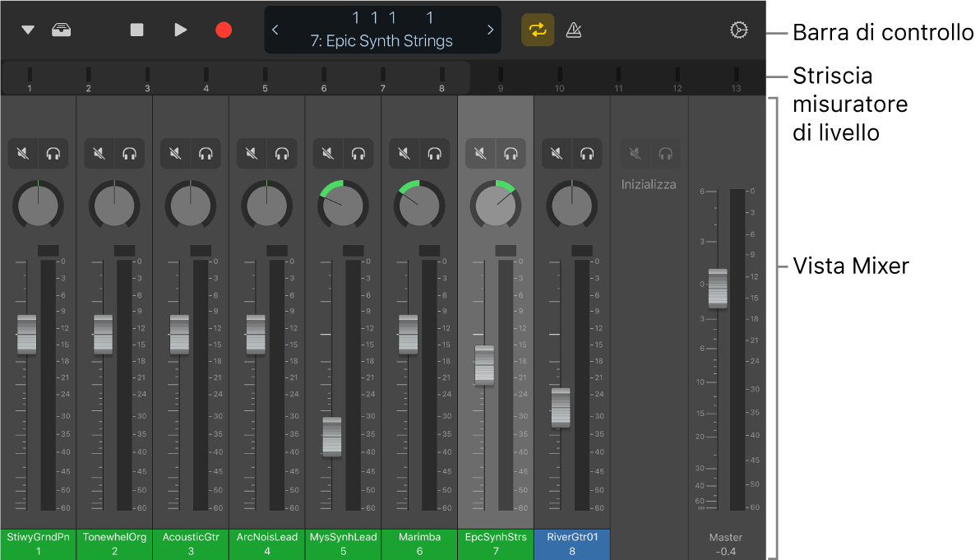The height and width of the screenshot is (560, 980).
Task: Click the pan knob on RiverGtr01
Action: (x=572, y=206)
